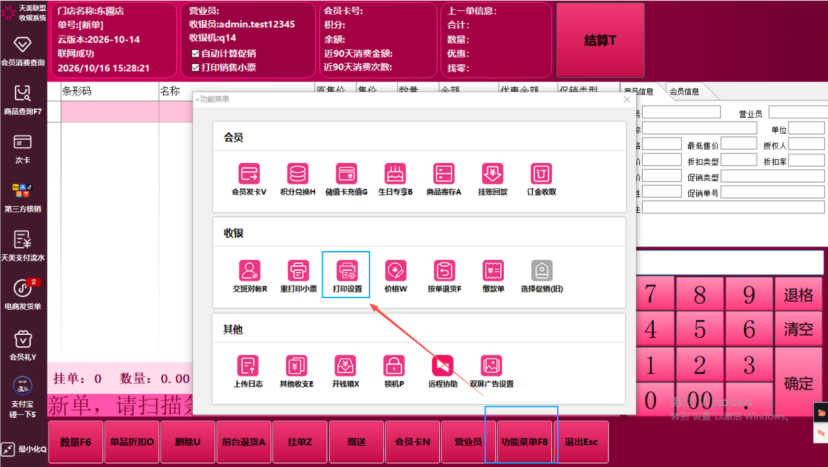Click the 删除U delete button
Screen dimensions: 828x467
[x=187, y=442]
